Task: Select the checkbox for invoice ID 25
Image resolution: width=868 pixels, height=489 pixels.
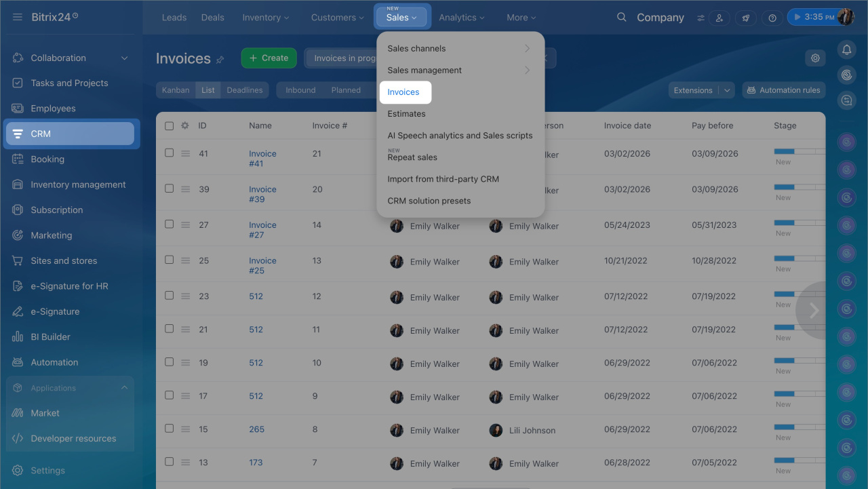Action: tap(170, 260)
